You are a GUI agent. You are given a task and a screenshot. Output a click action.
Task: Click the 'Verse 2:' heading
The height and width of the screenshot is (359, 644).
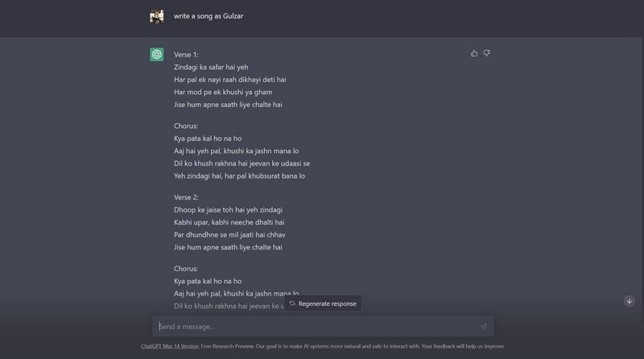click(186, 197)
